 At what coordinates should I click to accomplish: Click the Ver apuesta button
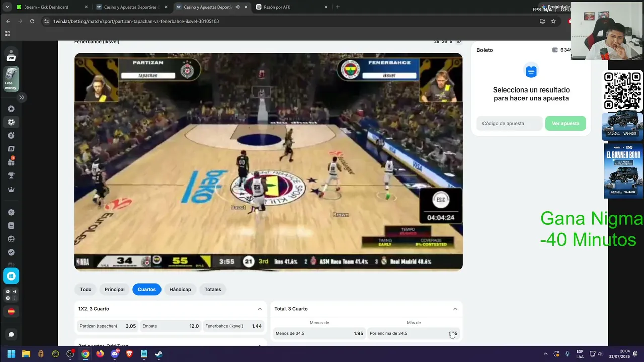click(566, 123)
